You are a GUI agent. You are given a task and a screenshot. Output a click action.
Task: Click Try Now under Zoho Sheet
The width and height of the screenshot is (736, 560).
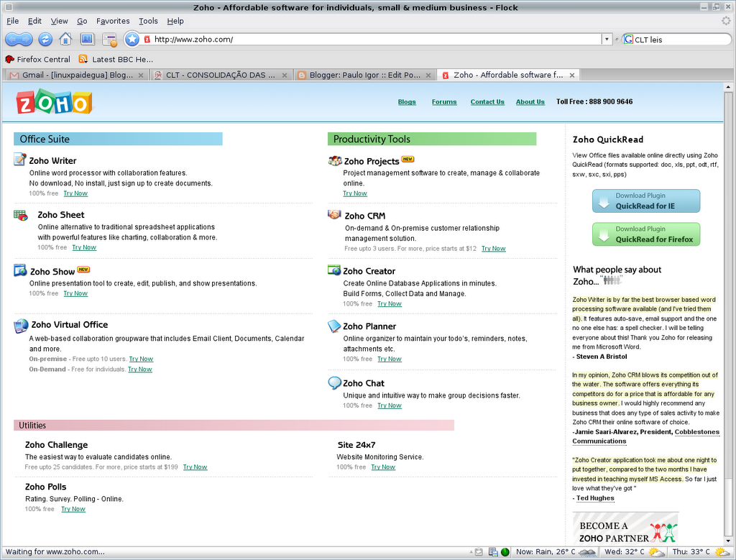(x=84, y=247)
